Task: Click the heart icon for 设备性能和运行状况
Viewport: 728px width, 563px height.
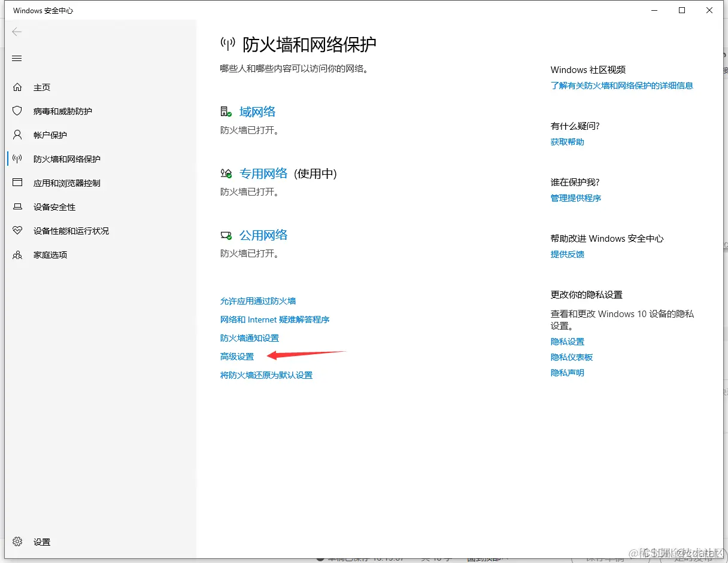Action: (x=17, y=230)
